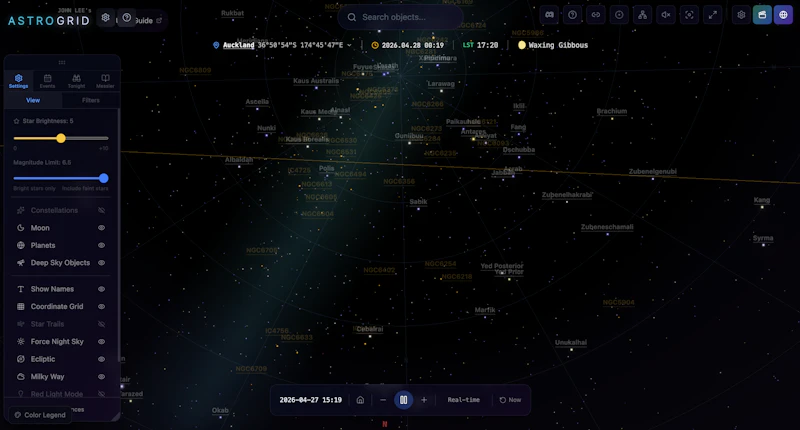
Task: Click the Magnitude Limit slider handle
Action: tap(104, 178)
